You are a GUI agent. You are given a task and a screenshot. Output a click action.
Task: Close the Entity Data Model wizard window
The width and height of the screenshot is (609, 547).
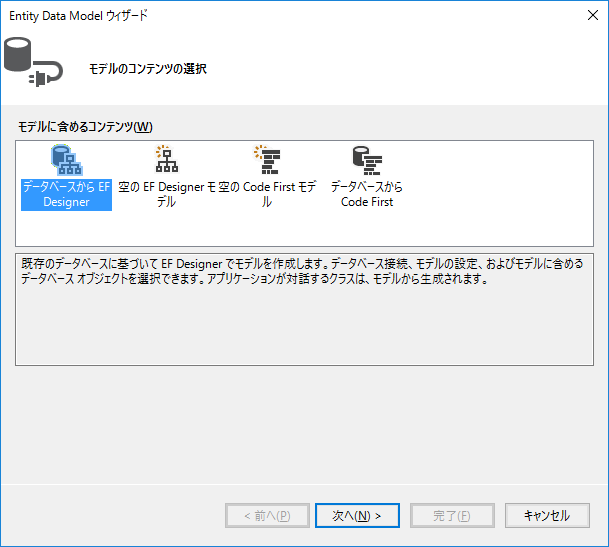point(593,16)
